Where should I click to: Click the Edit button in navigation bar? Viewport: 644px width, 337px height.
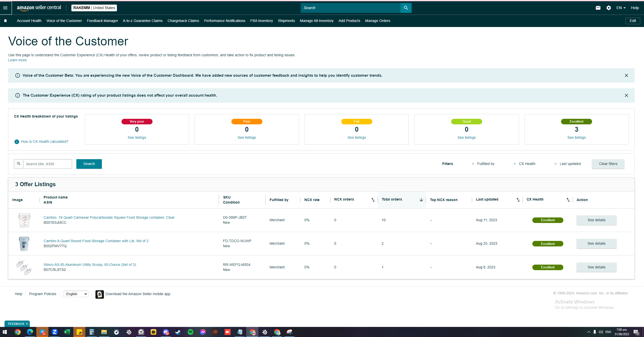(633, 21)
